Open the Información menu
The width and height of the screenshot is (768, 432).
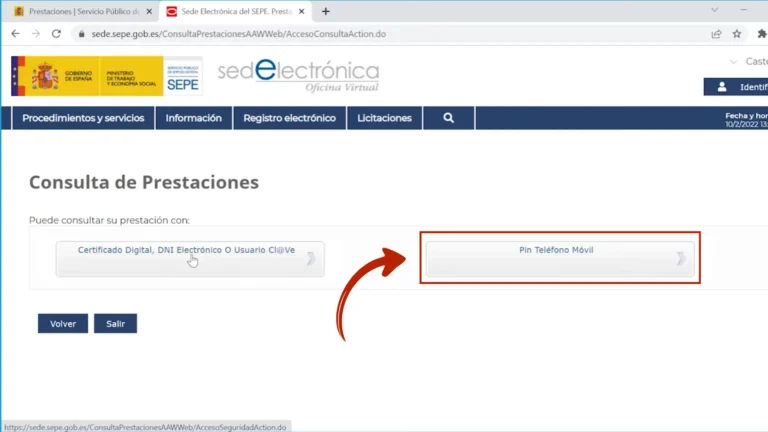point(193,118)
